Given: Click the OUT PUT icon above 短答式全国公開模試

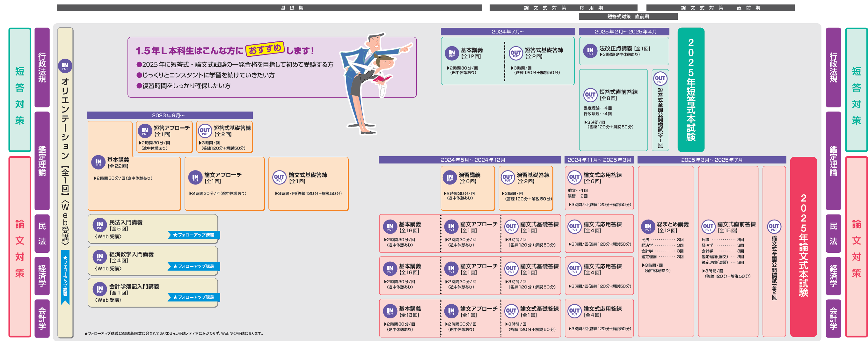Looking at the screenshot, I should point(660,78).
